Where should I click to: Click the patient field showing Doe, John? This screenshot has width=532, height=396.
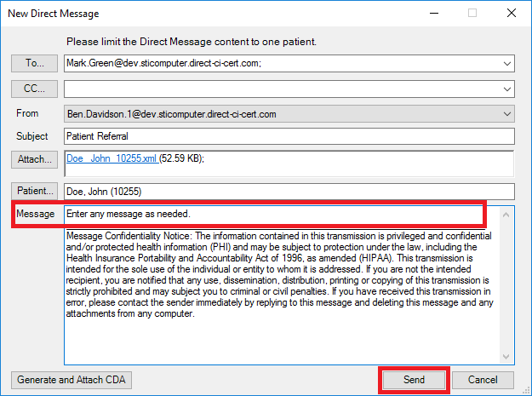click(x=289, y=192)
